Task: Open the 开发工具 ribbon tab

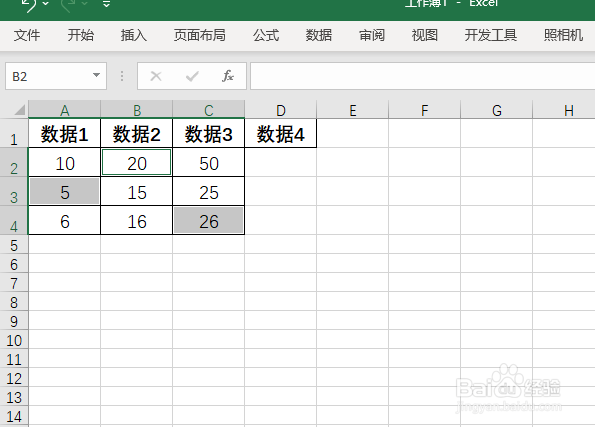Action: [491, 35]
